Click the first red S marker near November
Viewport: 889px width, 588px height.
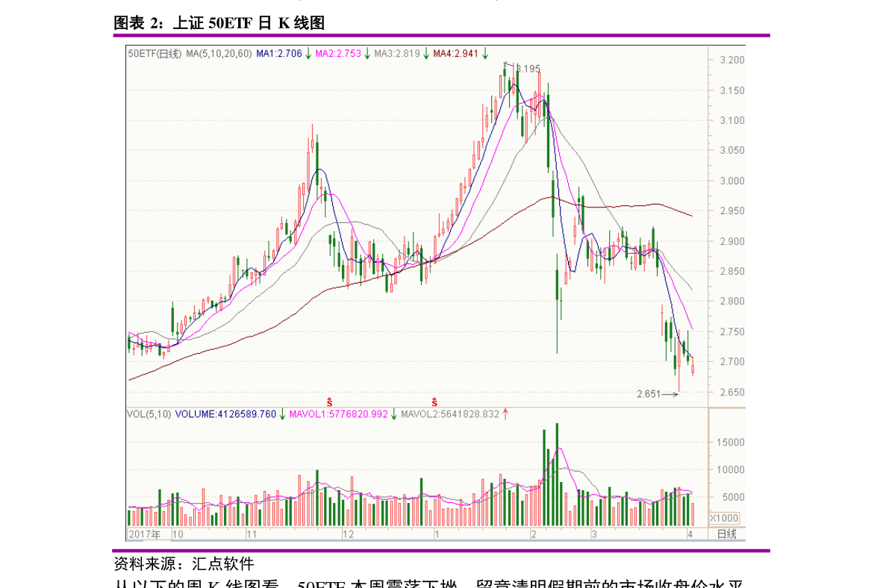pos(329,401)
